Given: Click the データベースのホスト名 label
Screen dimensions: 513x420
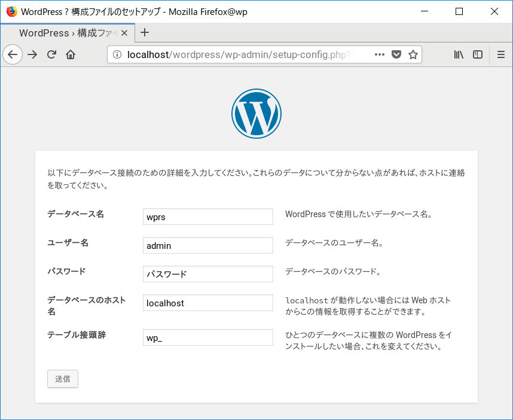Looking at the screenshot, I should 86,306.
